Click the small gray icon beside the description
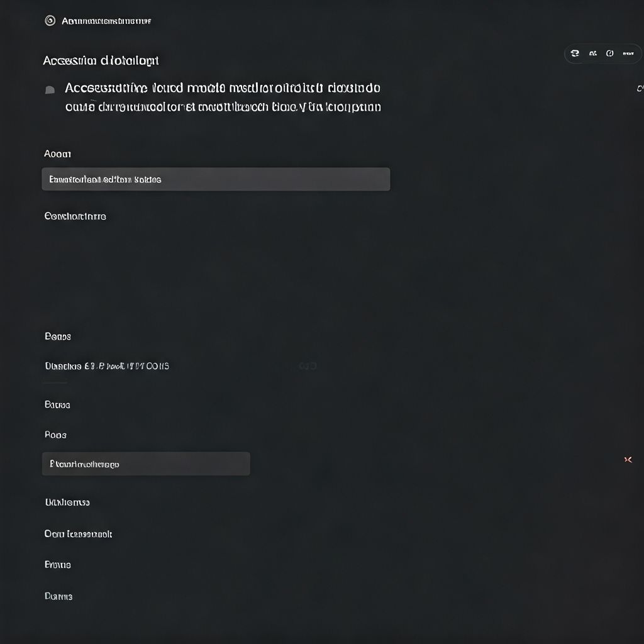Viewport: 644px width, 644px height. pyautogui.click(x=50, y=90)
